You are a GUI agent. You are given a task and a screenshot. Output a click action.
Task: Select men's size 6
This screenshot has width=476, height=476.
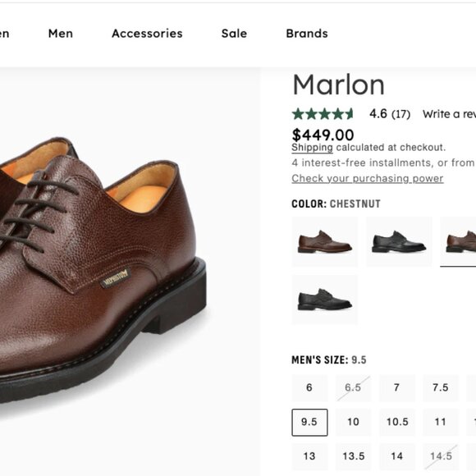tap(309, 387)
